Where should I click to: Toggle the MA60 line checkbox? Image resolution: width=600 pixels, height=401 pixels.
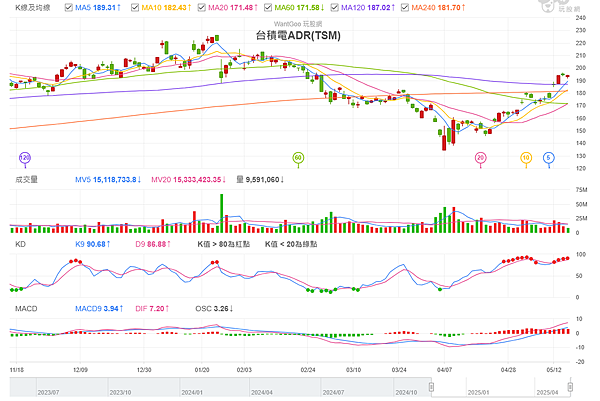[x=268, y=7]
